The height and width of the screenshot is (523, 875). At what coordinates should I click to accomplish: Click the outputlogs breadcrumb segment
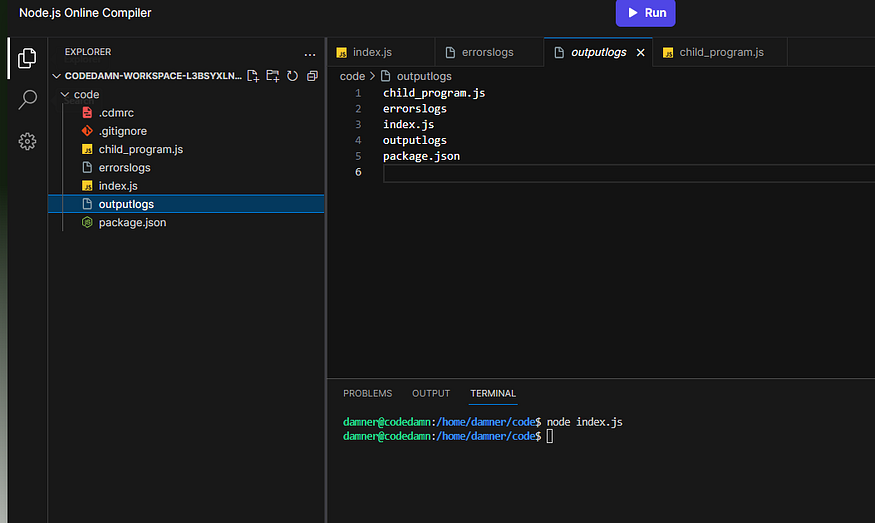tap(424, 76)
